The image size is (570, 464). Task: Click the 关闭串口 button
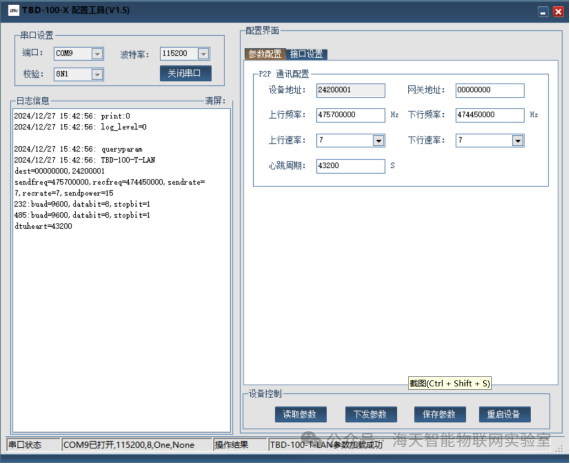(x=185, y=73)
